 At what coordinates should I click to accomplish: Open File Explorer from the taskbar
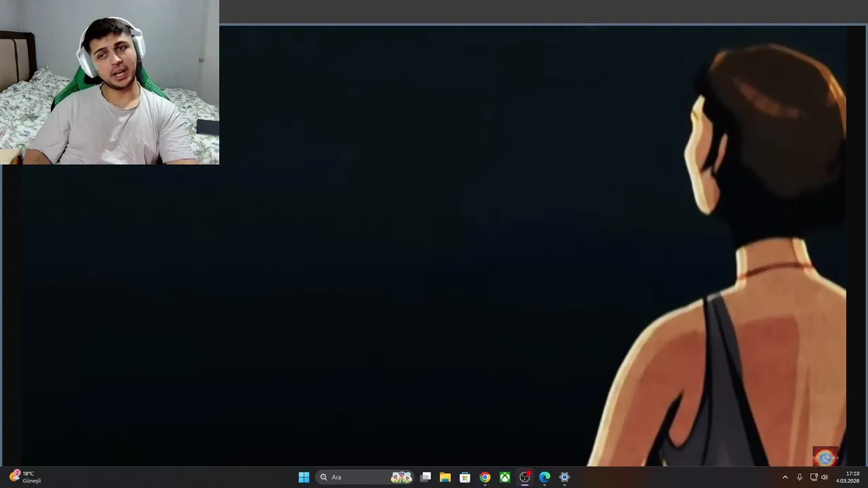(445, 477)
